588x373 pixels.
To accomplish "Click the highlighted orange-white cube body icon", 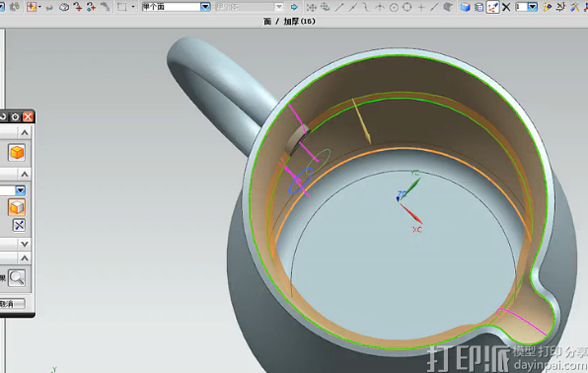I will click(x=17, y=207).
